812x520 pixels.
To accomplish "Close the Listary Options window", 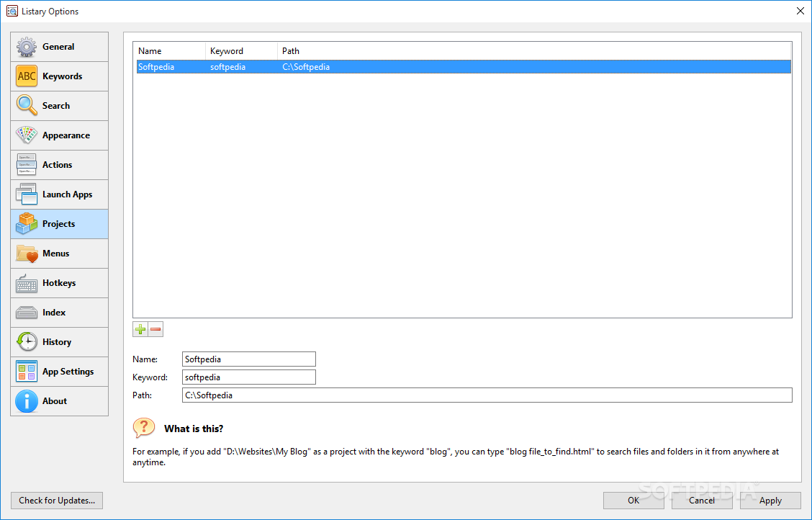I will (800, 11).
